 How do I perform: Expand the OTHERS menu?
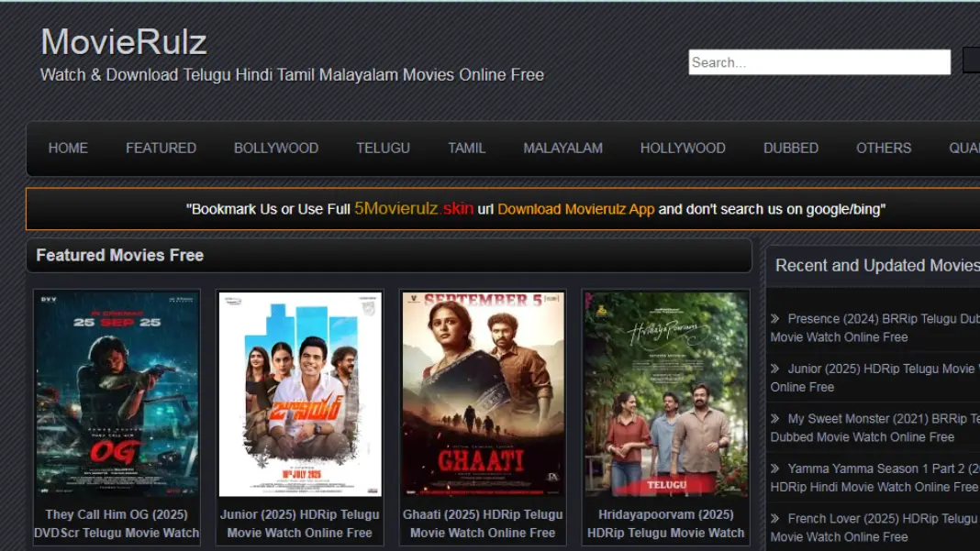(883, 148)
